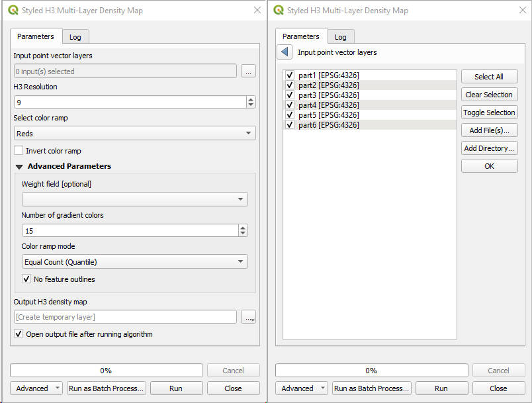This screenshot has height=403, width=532.
Task: Click the H3 Resolution value field
Action: point(130,102)
